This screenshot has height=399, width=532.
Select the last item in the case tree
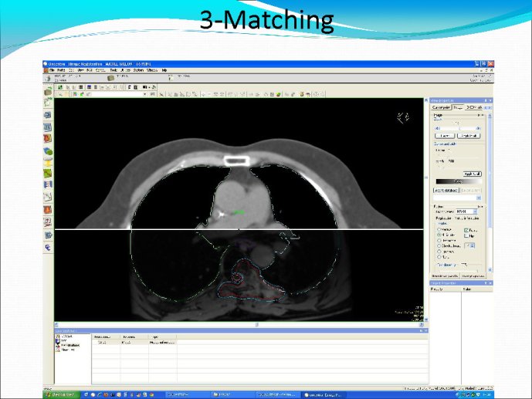[64, 350]
